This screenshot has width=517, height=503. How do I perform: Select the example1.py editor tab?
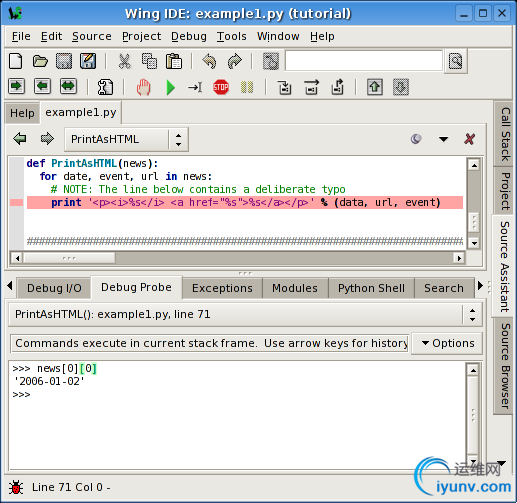(81, 113)
